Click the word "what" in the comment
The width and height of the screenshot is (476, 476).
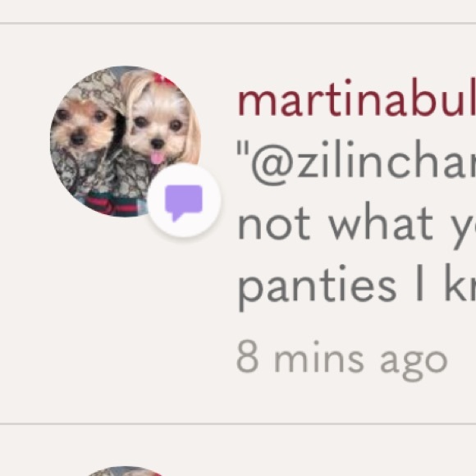click(381, 224)
